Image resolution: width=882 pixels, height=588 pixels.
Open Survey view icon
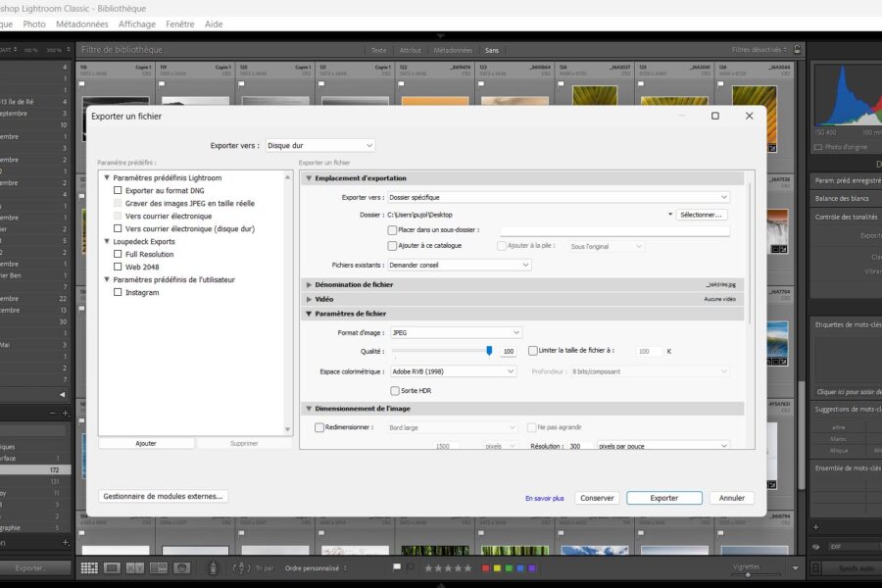tap(159, 567)
